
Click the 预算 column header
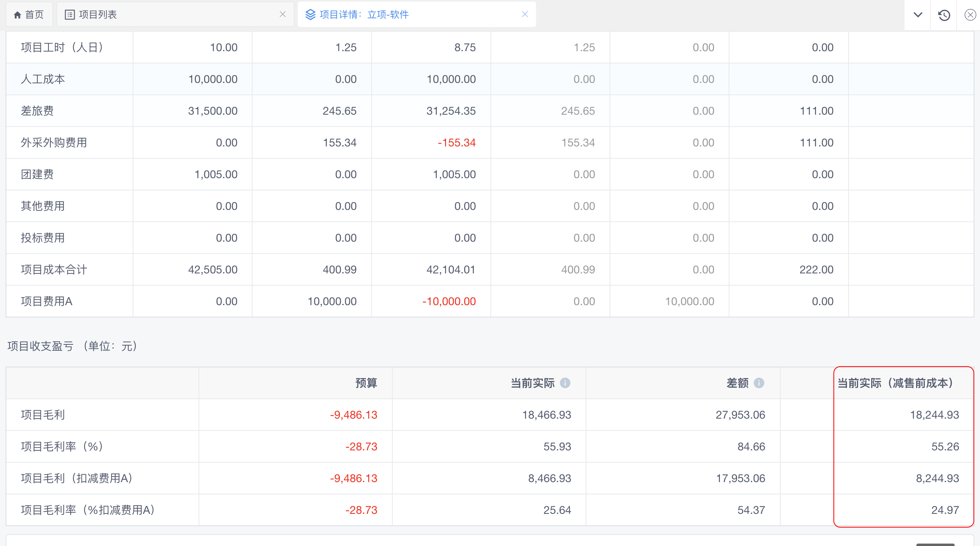click(366, 383)
